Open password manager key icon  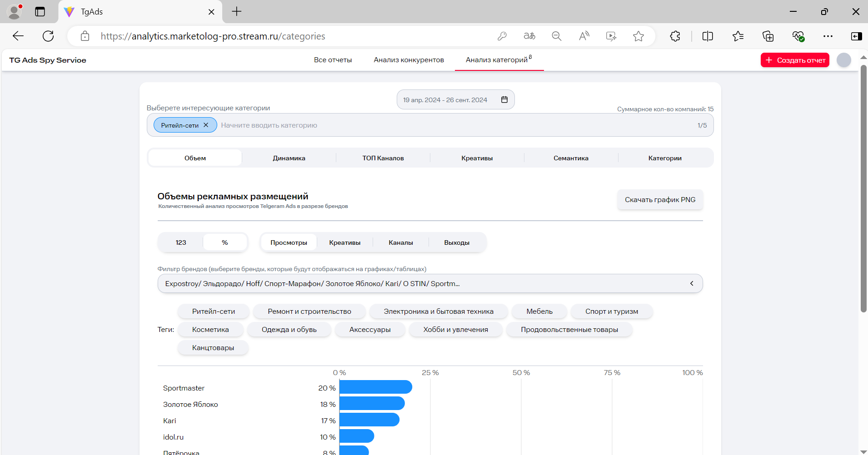[502, 36]
